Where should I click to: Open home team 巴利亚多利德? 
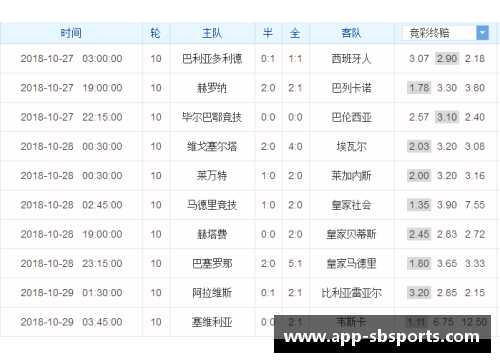coord(212,59)
